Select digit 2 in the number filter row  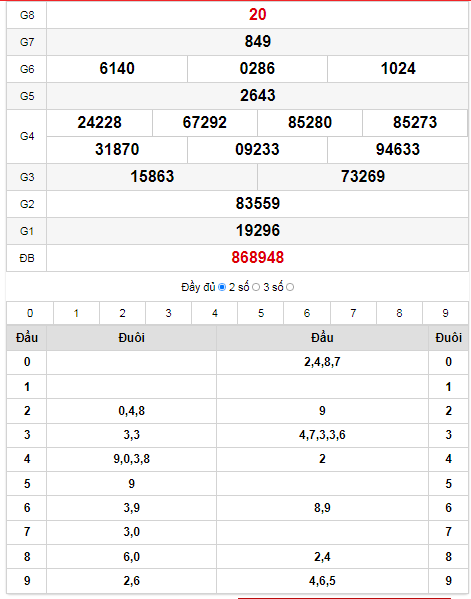(122, 313)
